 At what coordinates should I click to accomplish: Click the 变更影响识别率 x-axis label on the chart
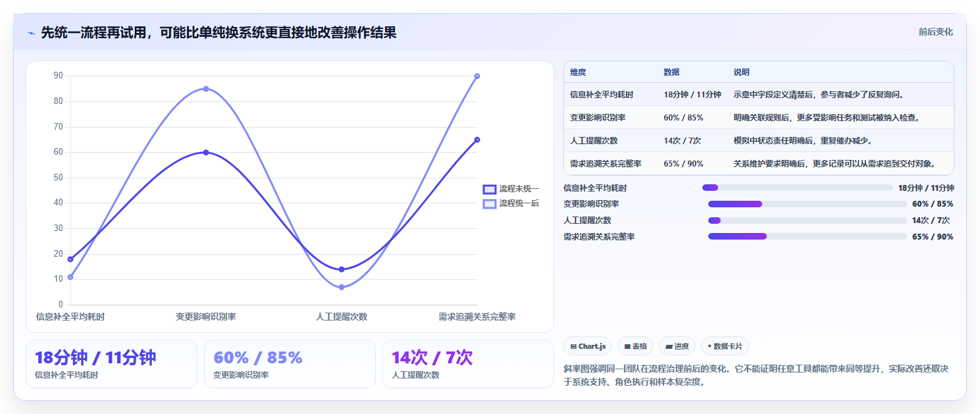pyautogui.click(x=206, y=317)
